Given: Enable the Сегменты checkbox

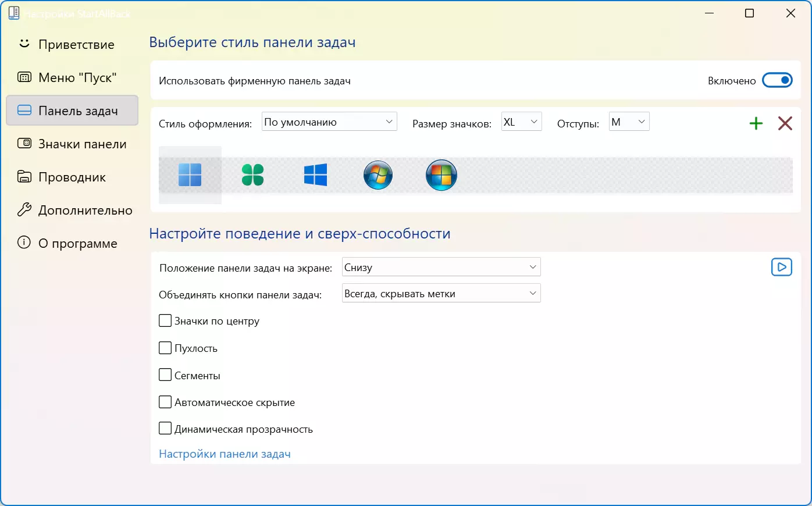Looking at the screenshot, I should [165, 375].
